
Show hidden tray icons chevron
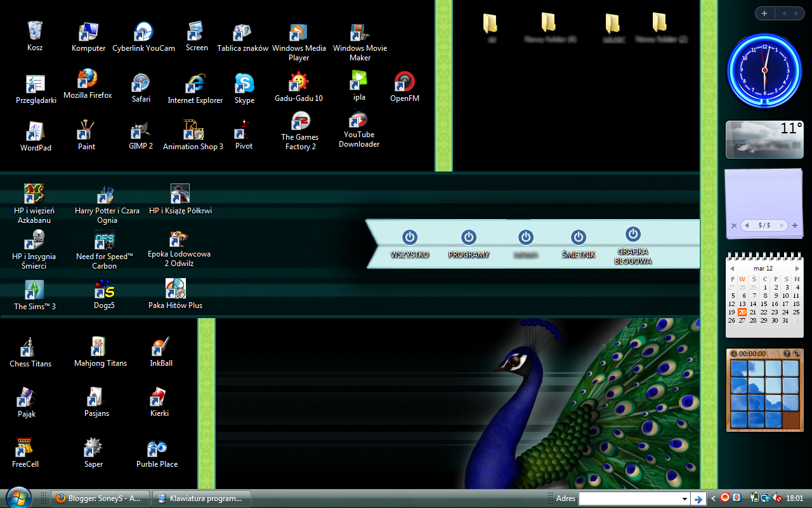click(x=714, y=498)
